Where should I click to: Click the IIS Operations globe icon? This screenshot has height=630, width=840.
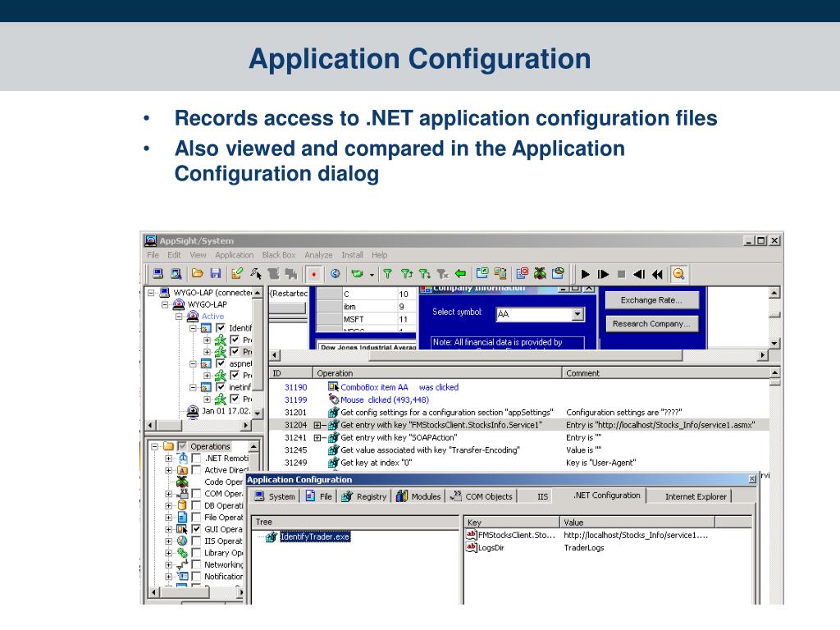(182, 541)
